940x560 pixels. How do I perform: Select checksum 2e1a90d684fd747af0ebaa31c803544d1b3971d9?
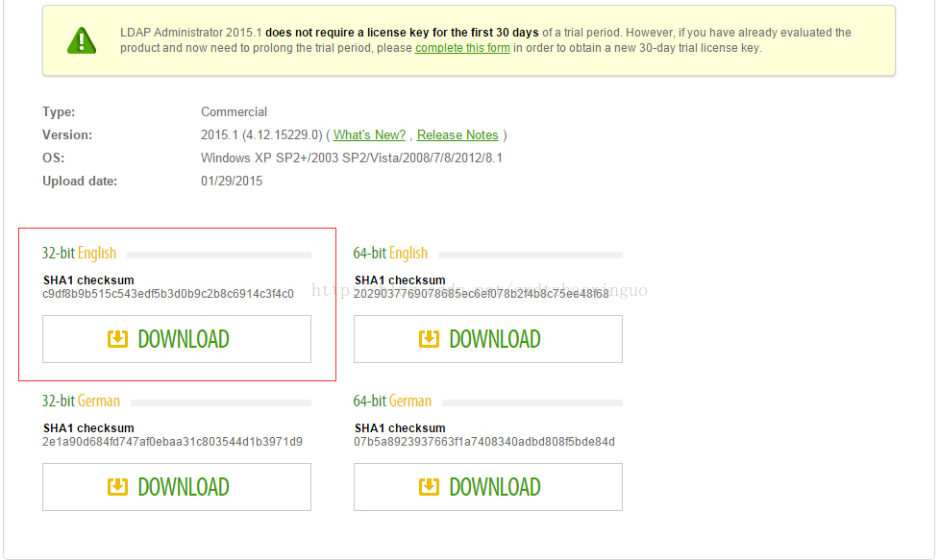172,442
